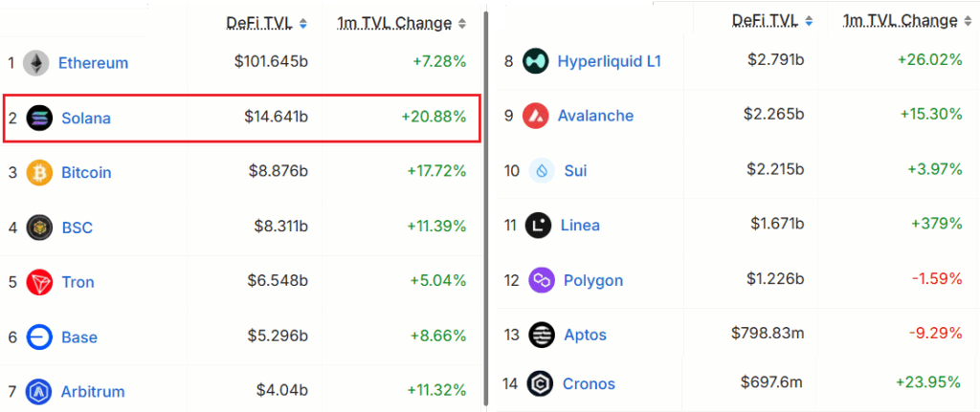Click the Sui droplet logo icon
Viewport: 980px width, 412px height.
coord(542,170)
